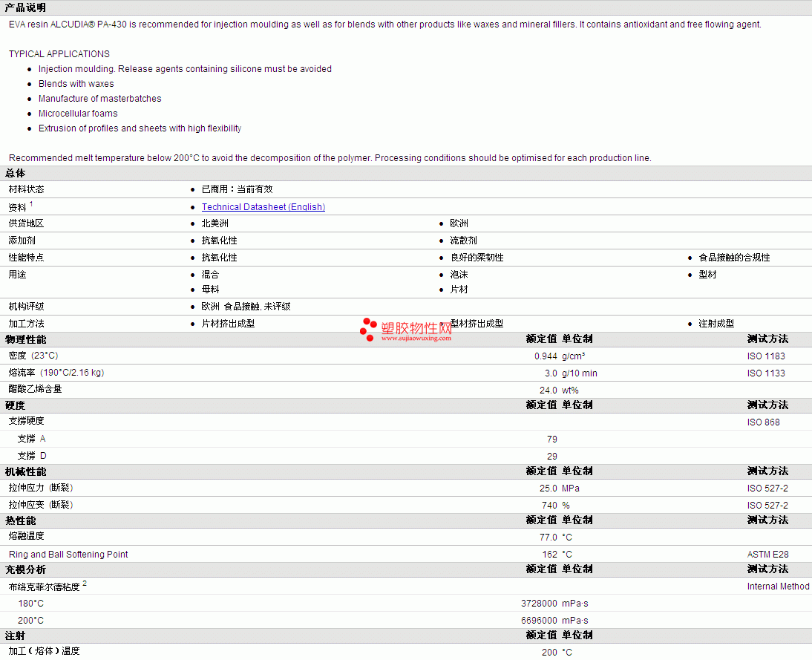The height and width of the screenshot is (660, 812).
Task: Click the 材料状态 row label
Action: (x=26, y=189)
